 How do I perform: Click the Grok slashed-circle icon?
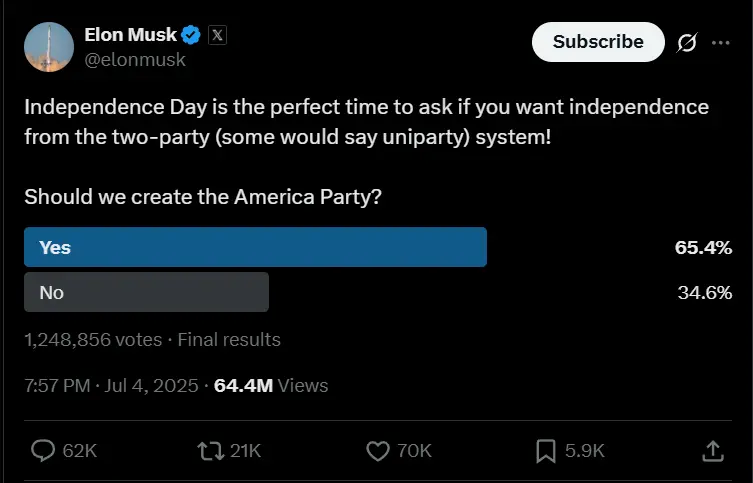[687, 42]
